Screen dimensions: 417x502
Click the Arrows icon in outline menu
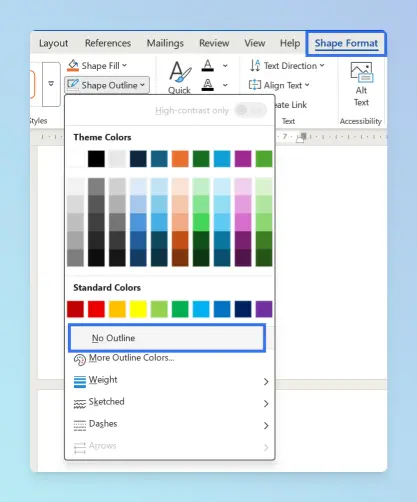tap(80, 448)
